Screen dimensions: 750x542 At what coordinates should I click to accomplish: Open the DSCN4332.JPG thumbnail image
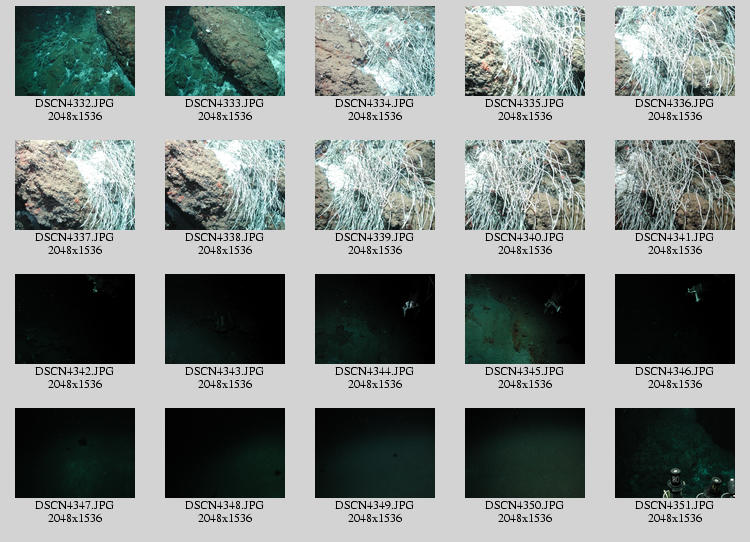(x=75, y=51)
